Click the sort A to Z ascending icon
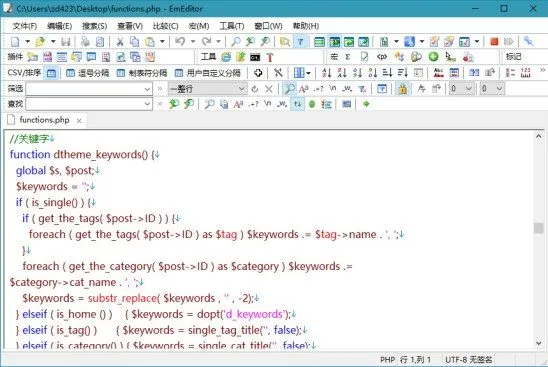This screenshot has width=548, height=367. [x=326, y=73]
